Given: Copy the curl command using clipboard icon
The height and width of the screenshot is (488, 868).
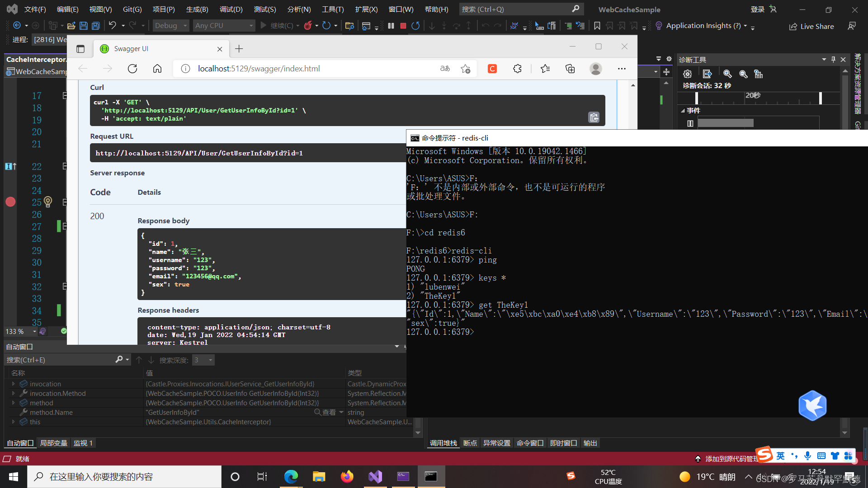Looking at the screenshot, I should click(594, 117).
